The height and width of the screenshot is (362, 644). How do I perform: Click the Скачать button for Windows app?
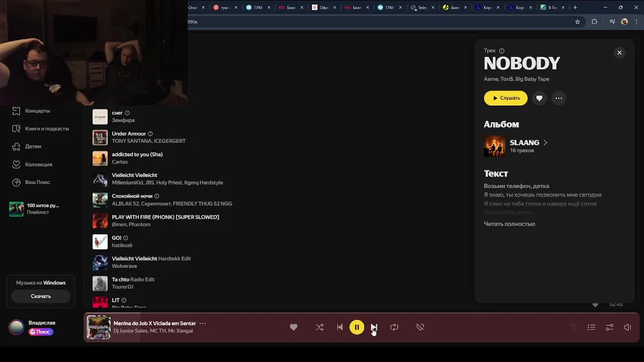coord(41,296)
